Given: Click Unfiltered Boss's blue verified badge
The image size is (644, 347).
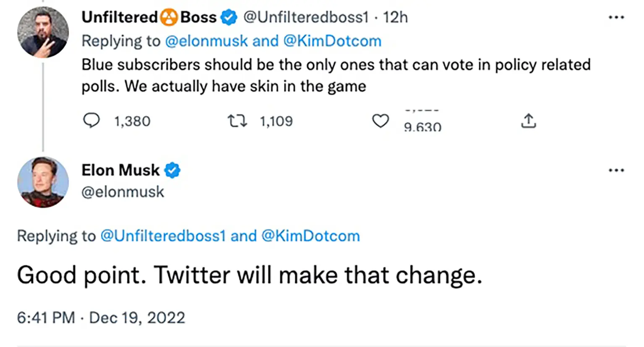Looking at the screenshot, I should (x=229, y=18).
